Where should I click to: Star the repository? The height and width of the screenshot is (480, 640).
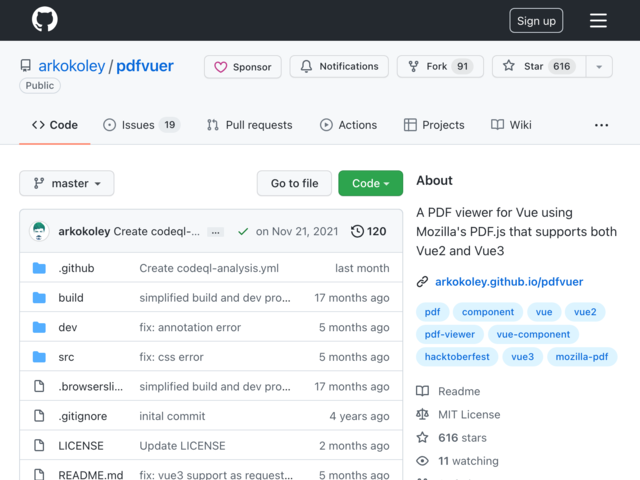point(539,66)
